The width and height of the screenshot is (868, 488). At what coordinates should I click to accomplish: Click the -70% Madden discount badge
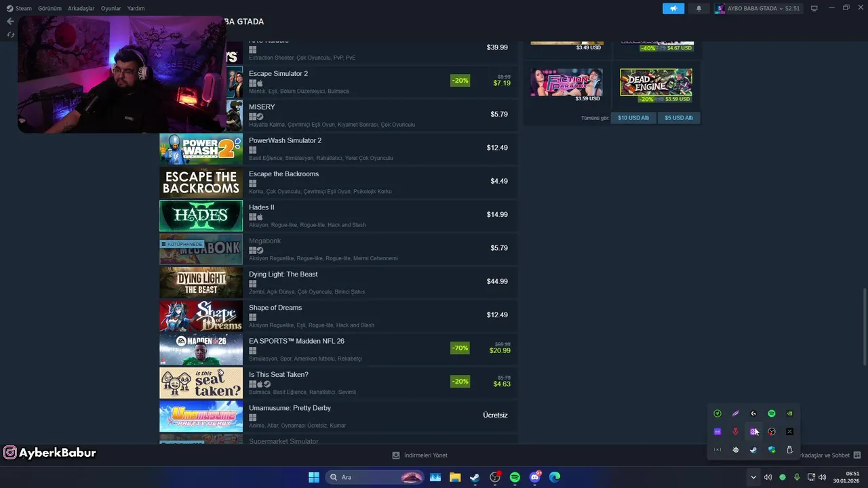(x=460, y=348)
